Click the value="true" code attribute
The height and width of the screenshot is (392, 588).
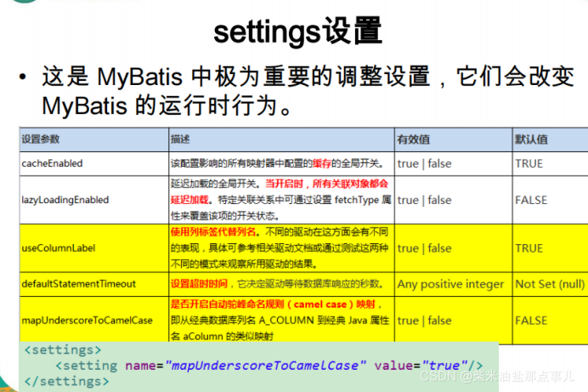coord(421,366)
